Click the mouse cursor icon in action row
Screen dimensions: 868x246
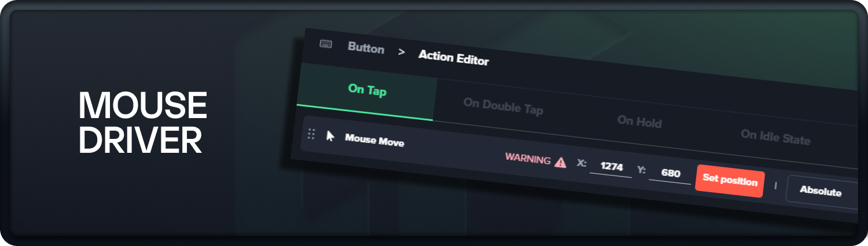pyautogui.click(x=330, y=136)
